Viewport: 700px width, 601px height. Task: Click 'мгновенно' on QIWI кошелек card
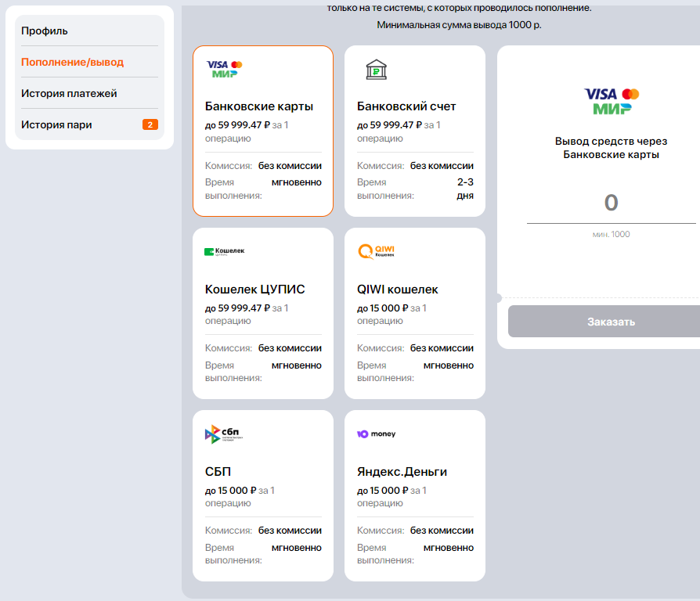pos(448,365)
